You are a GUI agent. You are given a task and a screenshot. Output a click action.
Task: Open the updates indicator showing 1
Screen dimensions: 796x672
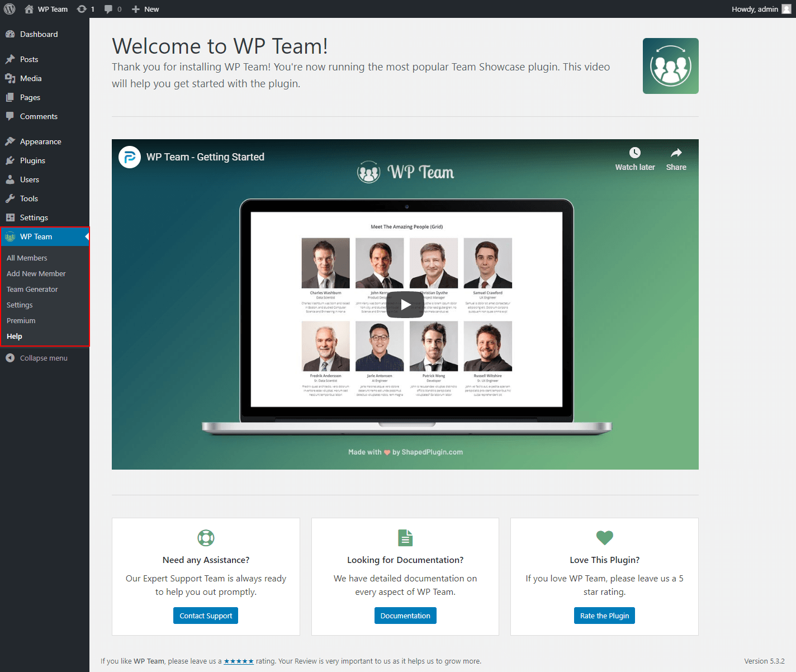(86, 9)
